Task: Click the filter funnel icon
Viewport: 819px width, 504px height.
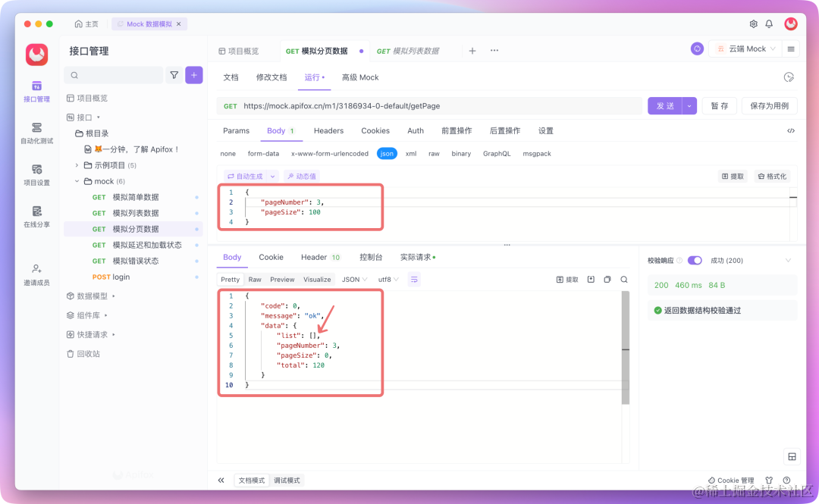Action: [x=174, y=75]
